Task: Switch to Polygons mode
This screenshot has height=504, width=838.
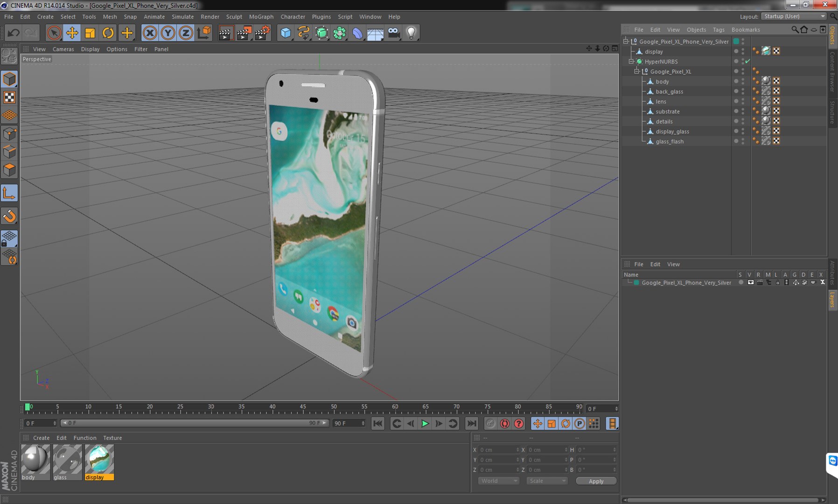Action: [9, 170]
